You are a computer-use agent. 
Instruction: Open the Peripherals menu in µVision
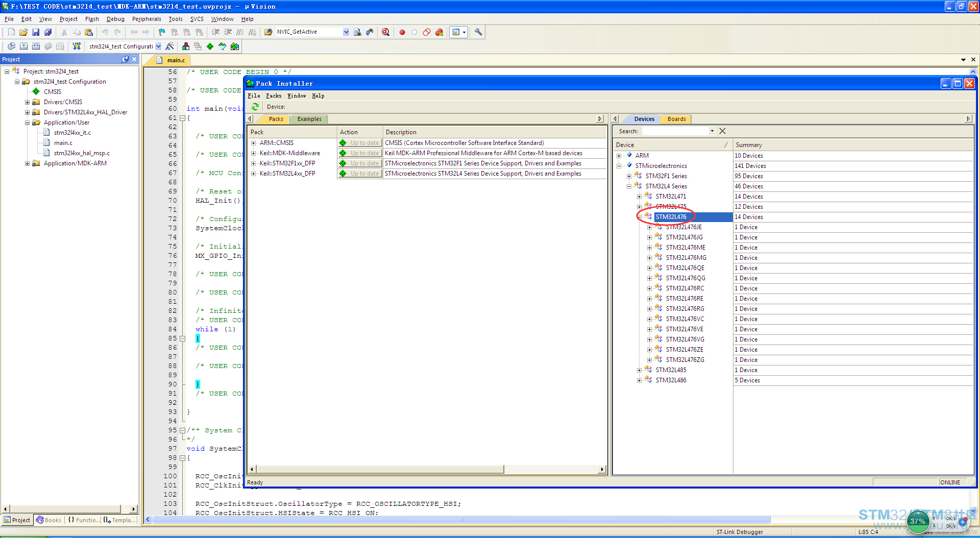click(x=146, y=19)
